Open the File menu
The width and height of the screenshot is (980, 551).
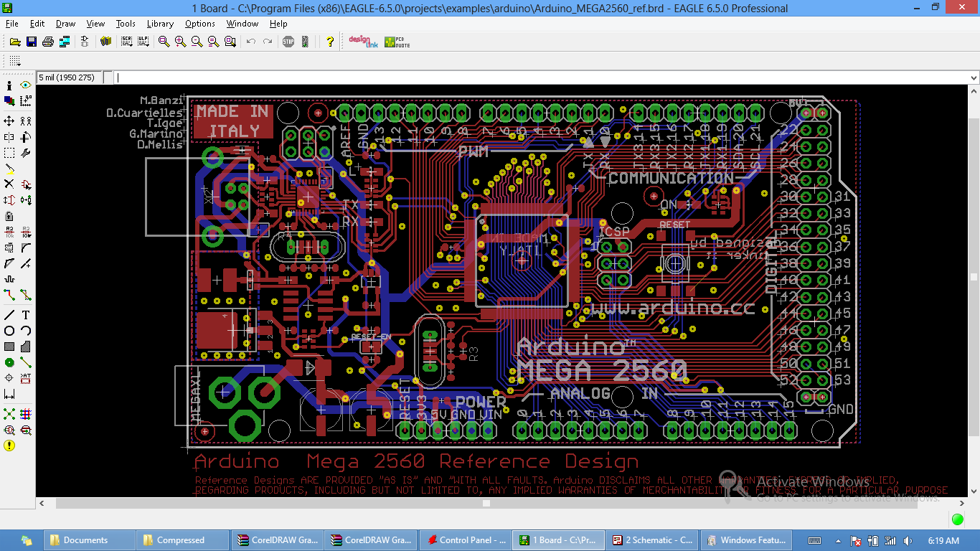pos(11,24)
